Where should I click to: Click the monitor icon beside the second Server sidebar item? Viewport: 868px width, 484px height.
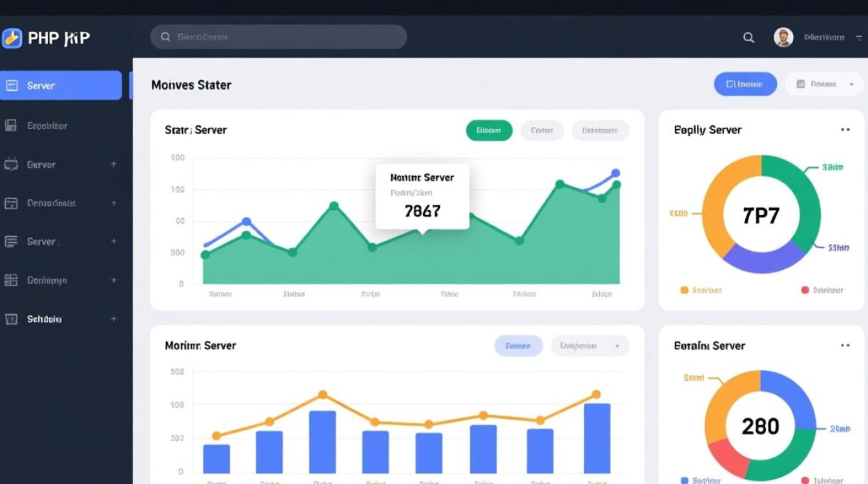pyautogui.click(x=11, y=165)
